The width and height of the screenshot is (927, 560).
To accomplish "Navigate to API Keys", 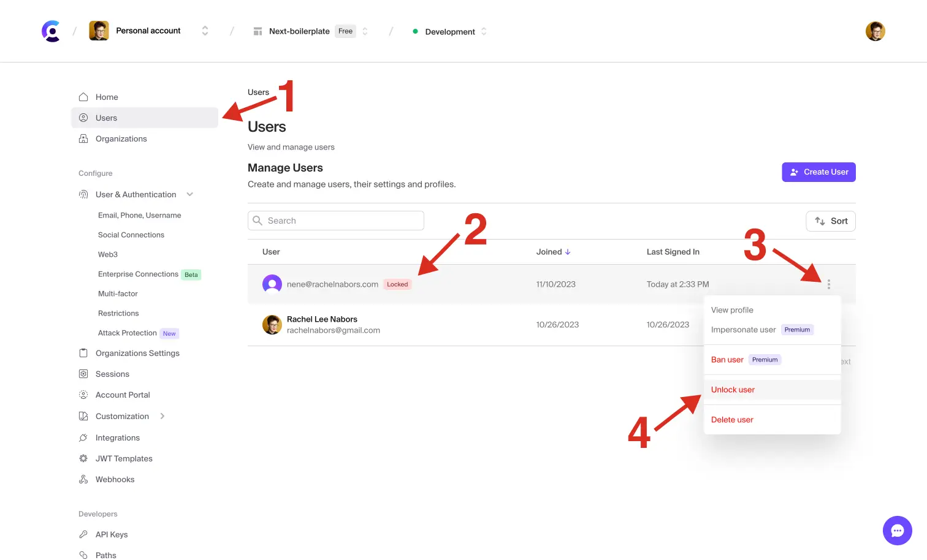I will 112,535.
